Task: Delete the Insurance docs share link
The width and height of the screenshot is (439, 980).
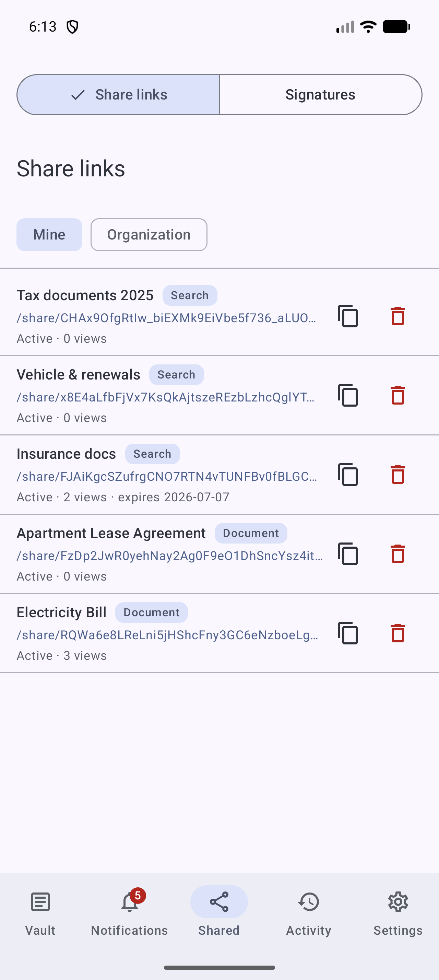Action: (x=398, y=475)
